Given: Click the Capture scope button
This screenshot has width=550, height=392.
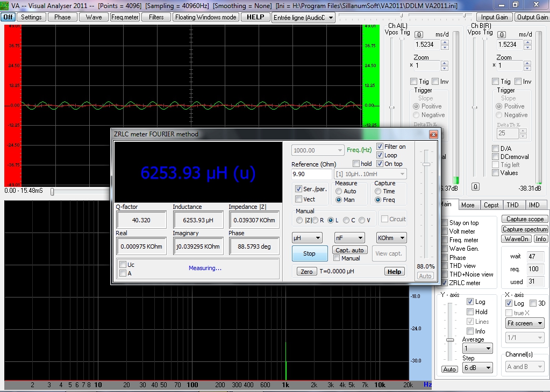Looking at the screenshot, I should pos(525,219).
